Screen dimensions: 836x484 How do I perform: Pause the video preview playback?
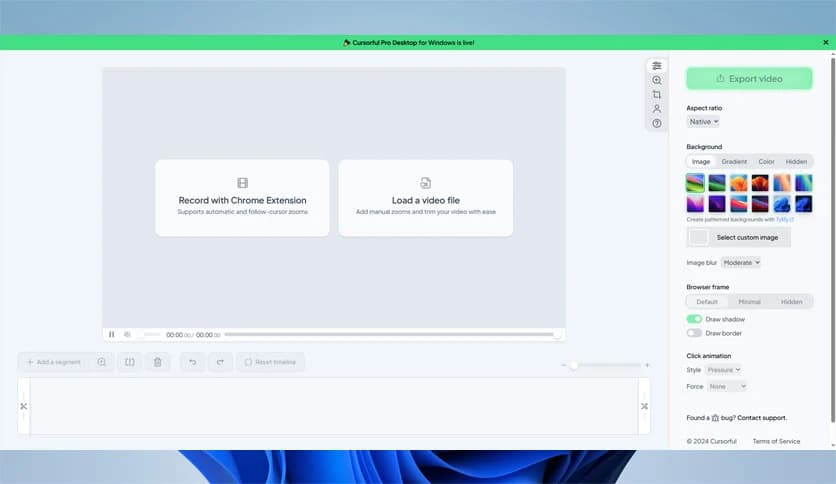111,334
